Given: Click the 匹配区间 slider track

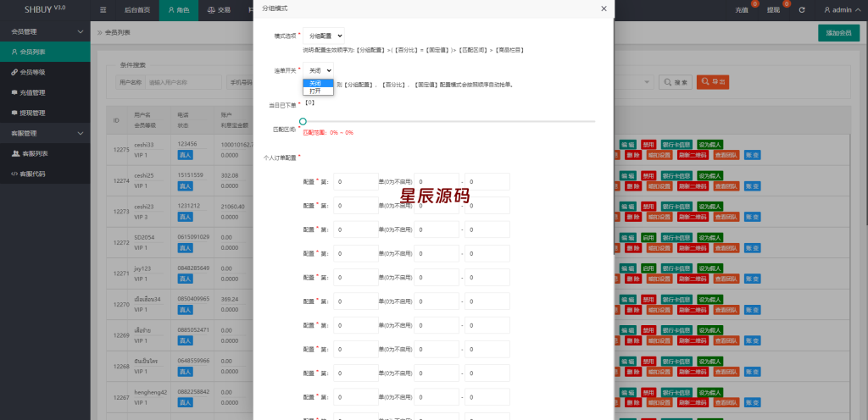Looking at the screenshot, I should (x=449, y=121).
